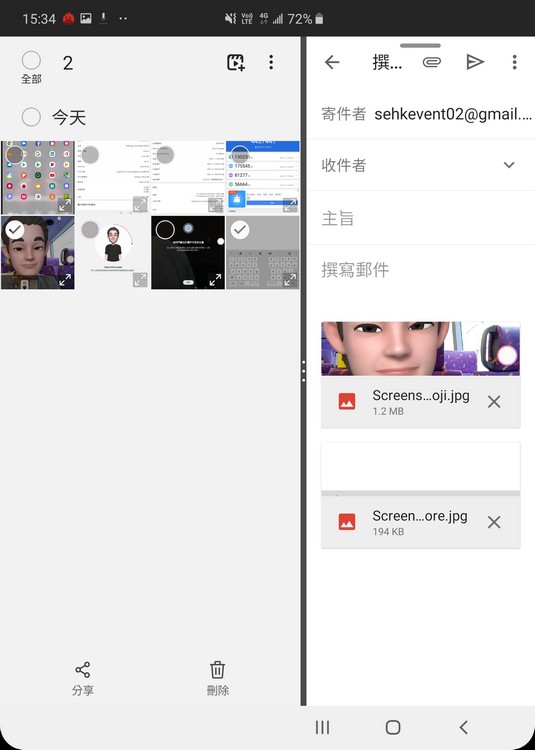Viewport: 535px width, 750px height.
Task: Expand the 收件者 recipient chevron
Action: [509, 165]
